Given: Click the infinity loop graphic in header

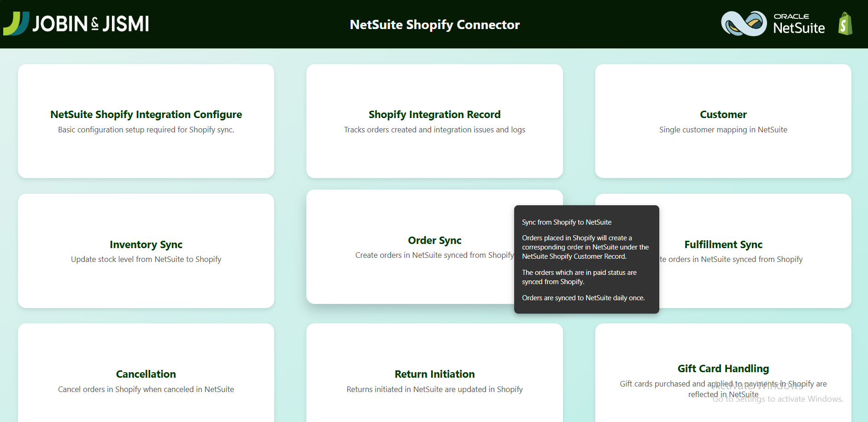Looking at the screenshot, I should click(743, 23).
